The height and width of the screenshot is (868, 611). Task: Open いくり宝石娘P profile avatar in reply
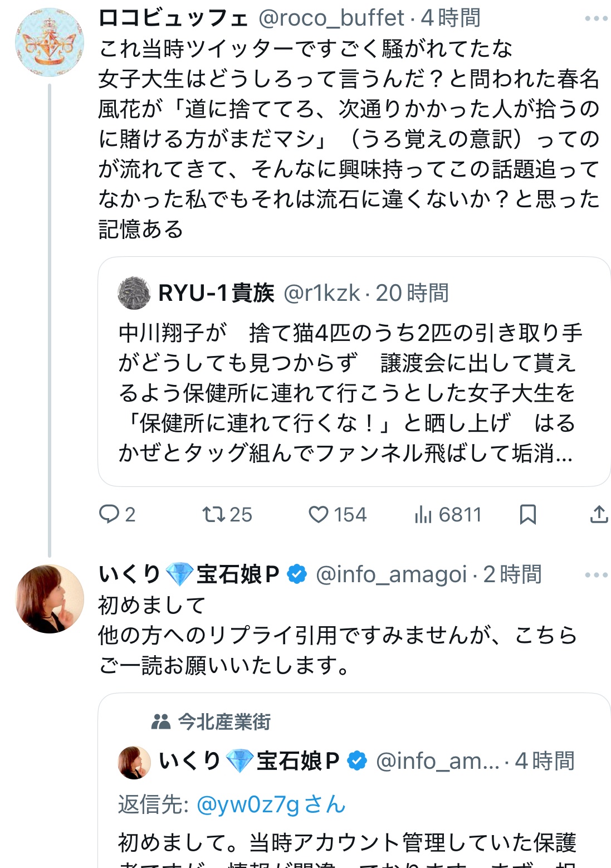(x=50, y=599)
